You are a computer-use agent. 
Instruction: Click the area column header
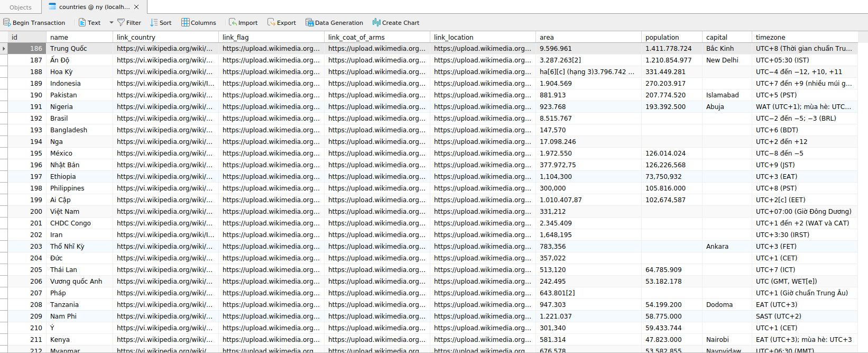[588, 37]
